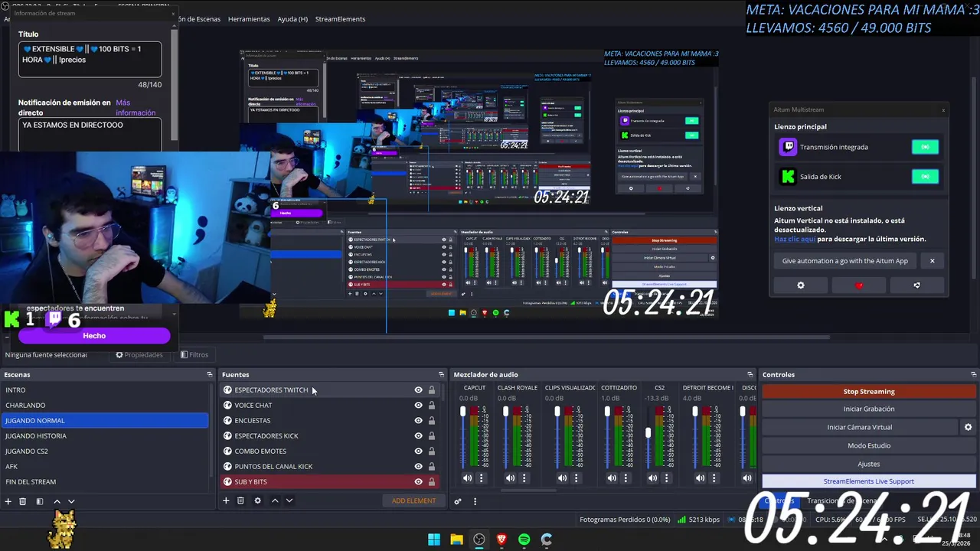
Task: Hide the ESPECTADORES KICK source
Action: (x=418, y=435)
